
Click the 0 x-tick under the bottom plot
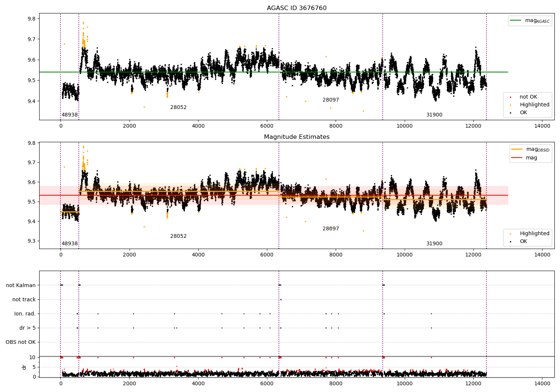point(60,384)
